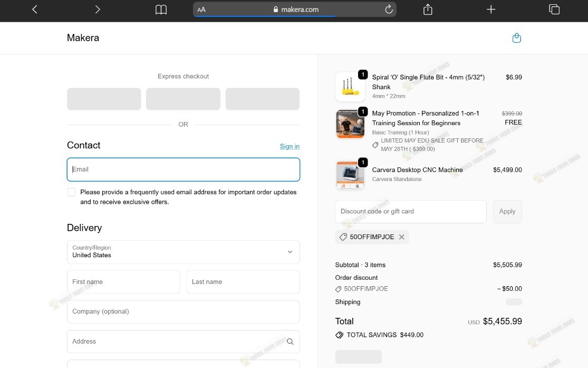Image resolution: width=588 pixels, height=368 pixels.
Task: Click the $6.99 flute bit price
Action: pyautogui.click(x=514, y=77)
